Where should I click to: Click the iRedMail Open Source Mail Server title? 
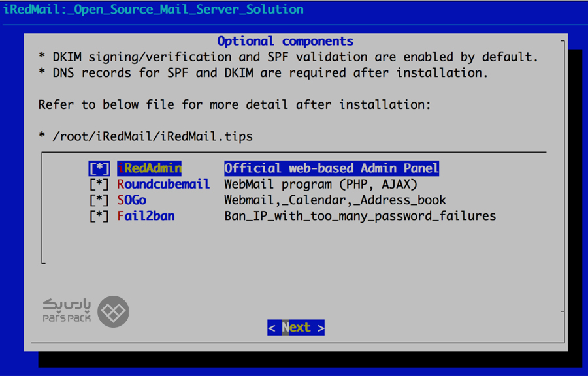tap(154, 9)
